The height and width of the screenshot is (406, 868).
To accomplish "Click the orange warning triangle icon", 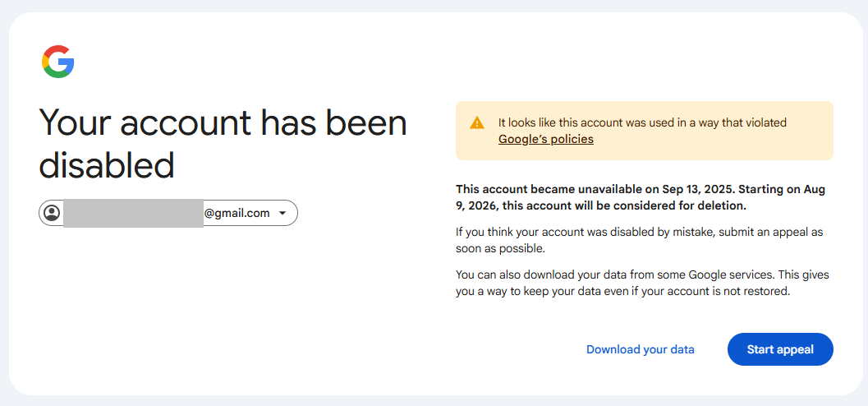I will (477, 123).
